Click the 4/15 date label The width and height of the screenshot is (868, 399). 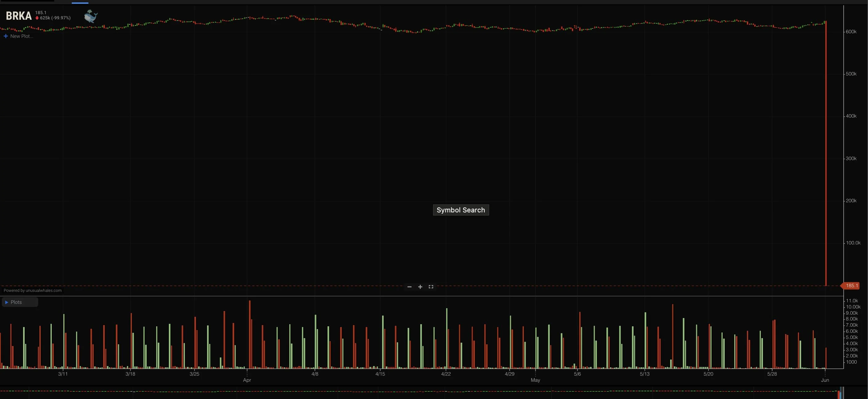[380, 374]
